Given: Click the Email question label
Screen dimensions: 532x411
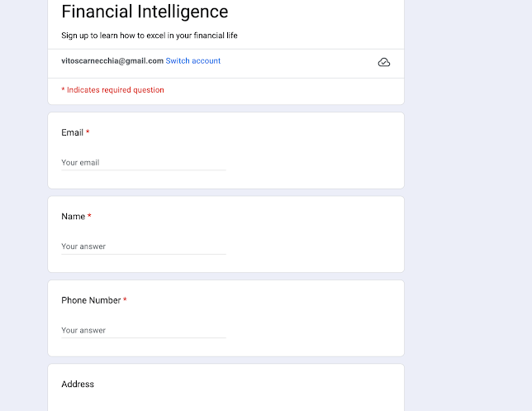Looking at the screenshot, I should point(72,132).
